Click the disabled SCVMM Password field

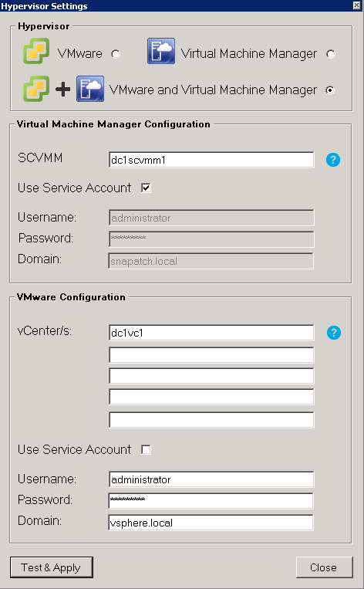pos(211,239)
